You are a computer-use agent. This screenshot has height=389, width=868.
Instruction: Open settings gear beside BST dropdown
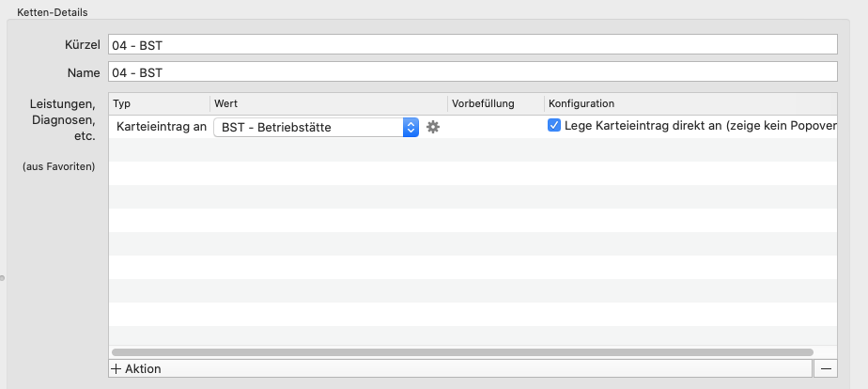[x=433, y=127]
